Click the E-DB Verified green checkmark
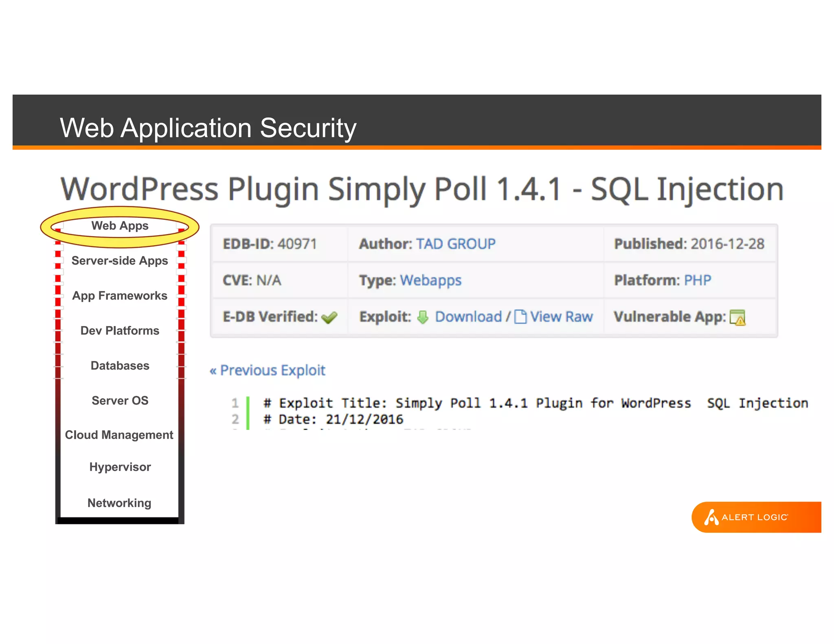 tap(329, 317)
